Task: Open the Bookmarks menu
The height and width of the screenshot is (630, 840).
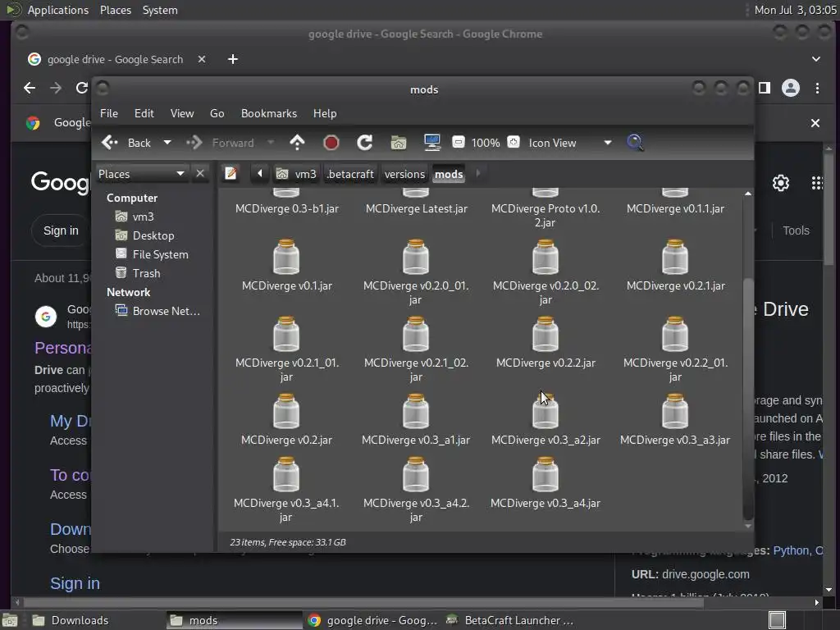Action: 269,113
